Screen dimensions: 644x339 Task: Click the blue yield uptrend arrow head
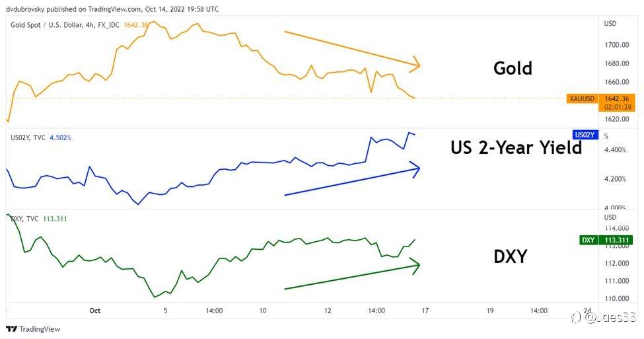click(x=415, y=169)
